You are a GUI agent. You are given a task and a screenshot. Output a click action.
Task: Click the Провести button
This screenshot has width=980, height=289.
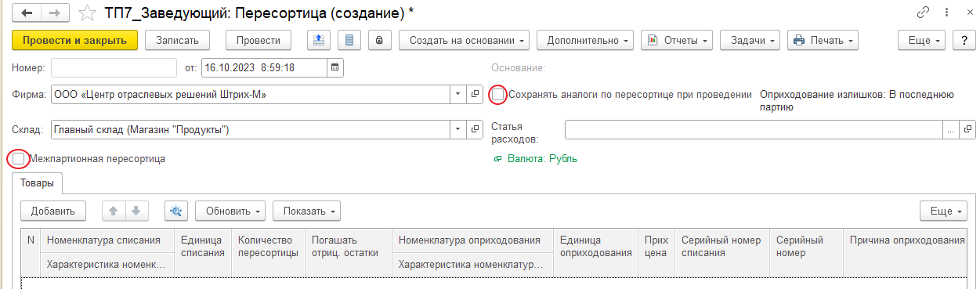(259, 40)
